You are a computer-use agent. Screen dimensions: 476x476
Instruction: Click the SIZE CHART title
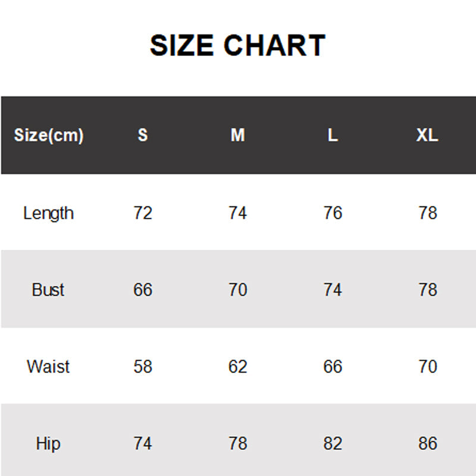(x=237, y=46)
